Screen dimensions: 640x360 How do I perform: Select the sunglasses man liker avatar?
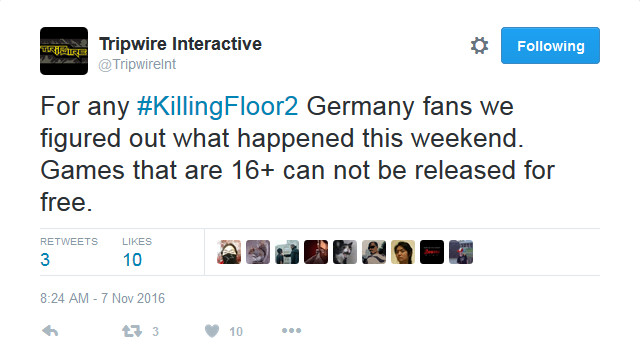tap(374, 252)
